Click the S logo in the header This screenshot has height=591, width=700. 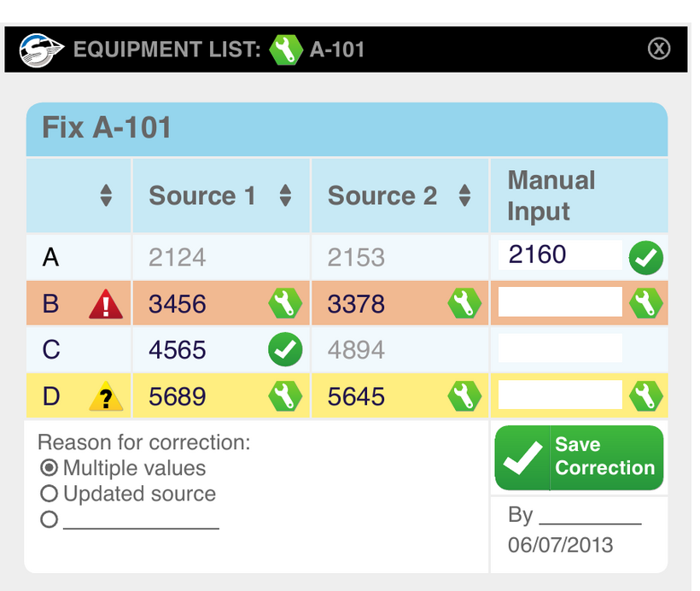pyautogui.click(x=41, y=50)
